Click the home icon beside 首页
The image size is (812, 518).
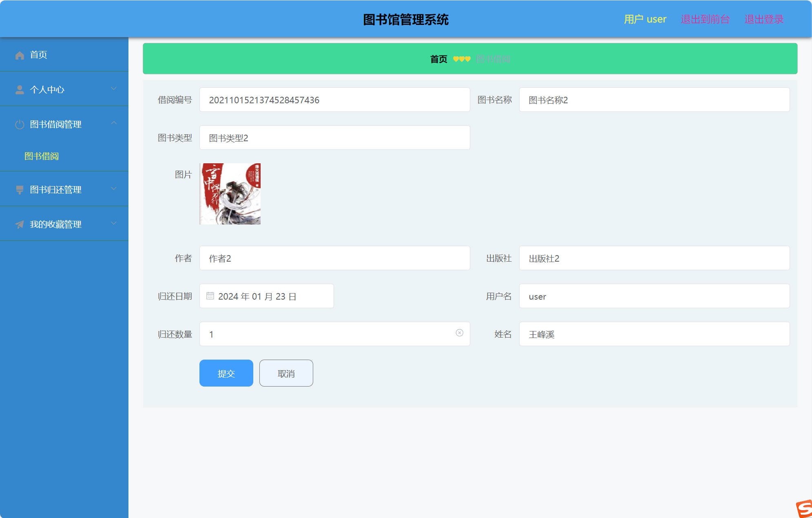click(19, 55)
